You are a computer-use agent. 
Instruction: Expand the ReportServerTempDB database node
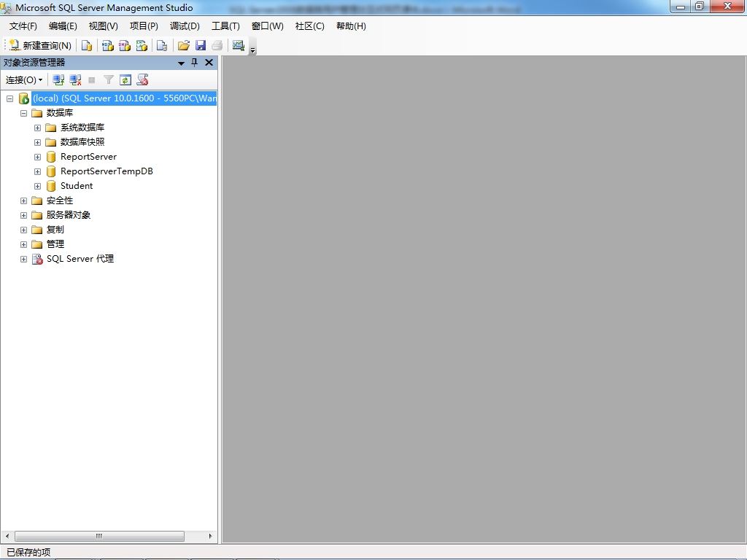(x=37, y=171)
